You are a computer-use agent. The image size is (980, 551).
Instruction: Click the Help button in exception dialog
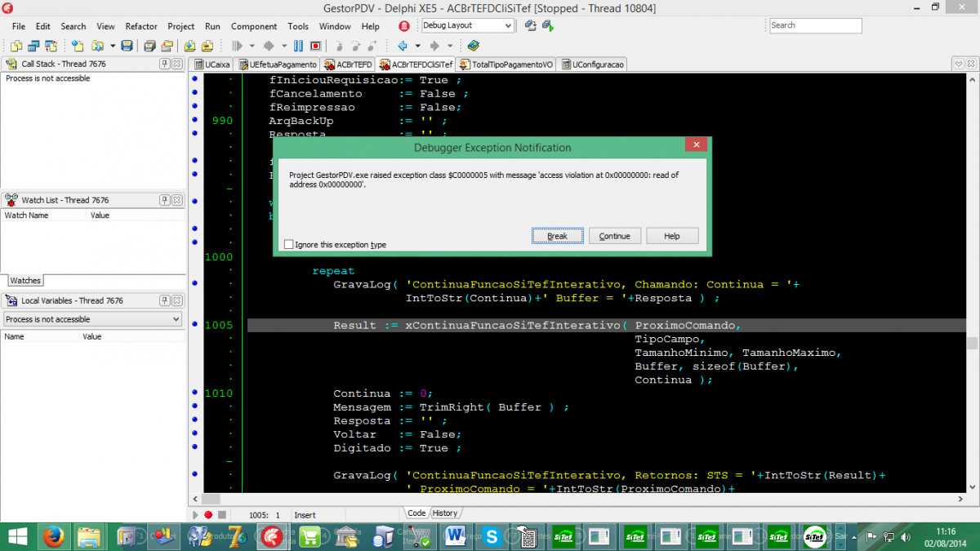coord(672,236)
